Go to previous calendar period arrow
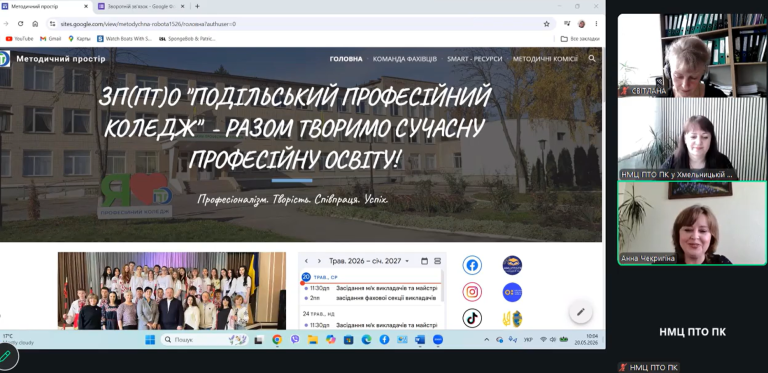The height and width of the screenshot is (373, 768). 306,261
